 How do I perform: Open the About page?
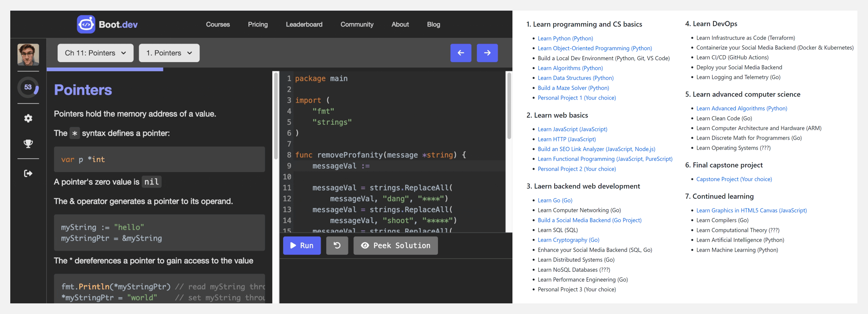click(400, 24)
